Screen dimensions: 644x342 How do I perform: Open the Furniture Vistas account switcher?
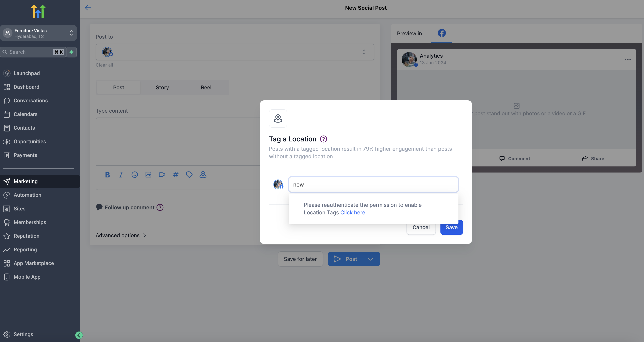pyautogui.click(x=38, y=33)
